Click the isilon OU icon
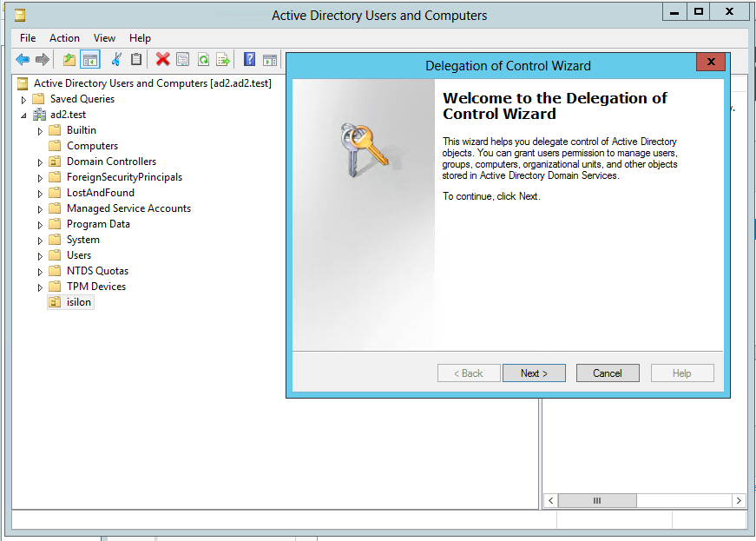The width and height of the screenshot is (756, 541). (x=55, y=302)
